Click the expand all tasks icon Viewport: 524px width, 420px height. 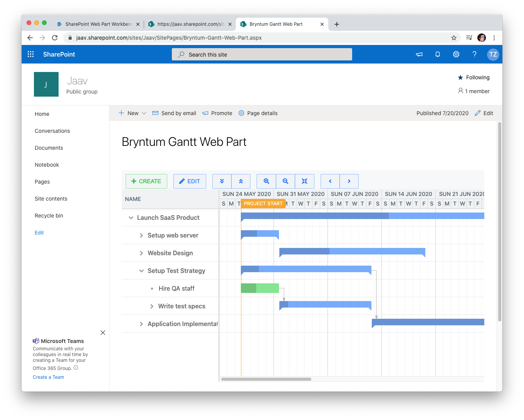tap(222, 181)
